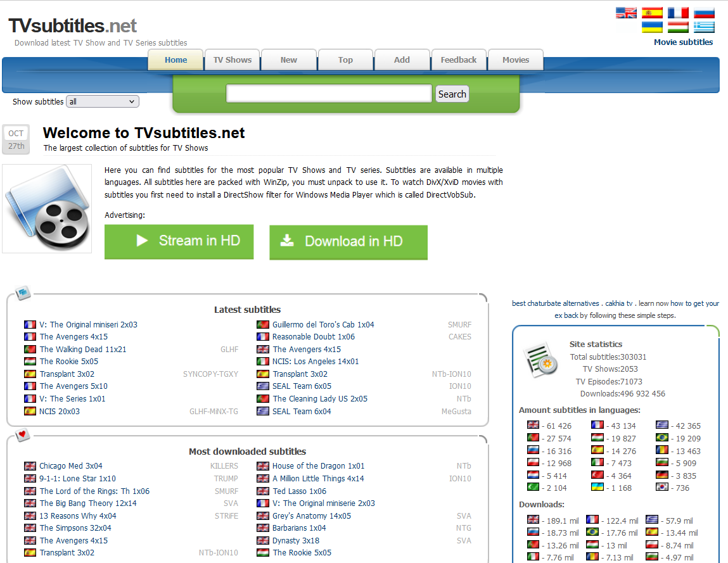
Task: Switch site language using header UK flag
Action: coord(626,13)
